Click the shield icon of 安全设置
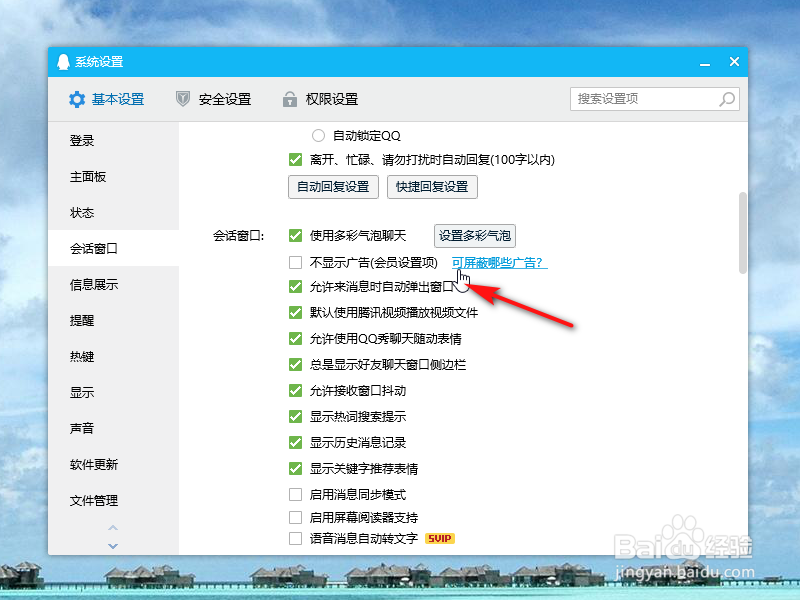 pos(183,98)
